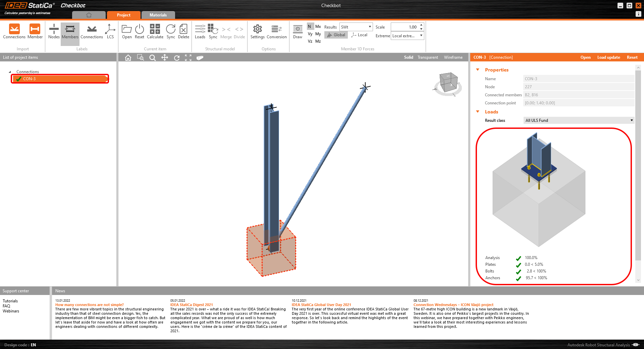Viewport: 644px width, 349px height.
Task: Open the IDEA StatiCa Digest 2021 article
Action: pyautogui.click(x=192, y=305)
